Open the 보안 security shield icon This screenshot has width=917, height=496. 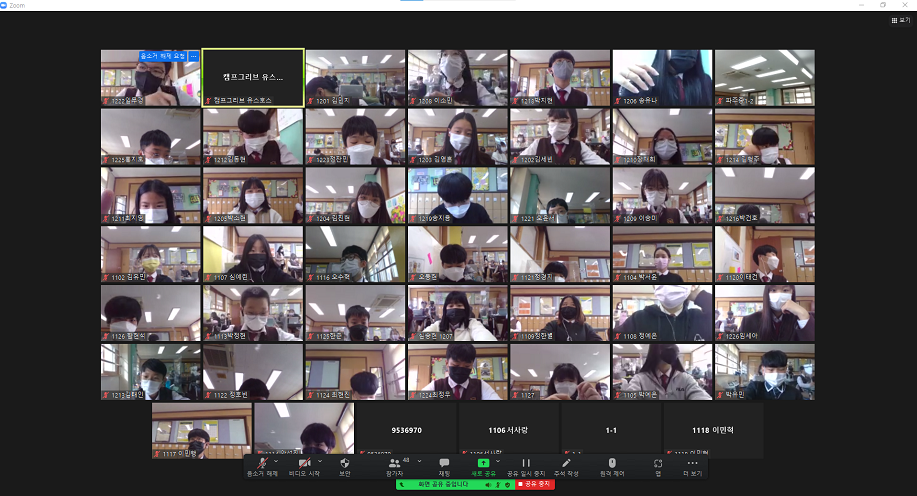point(345,463)
